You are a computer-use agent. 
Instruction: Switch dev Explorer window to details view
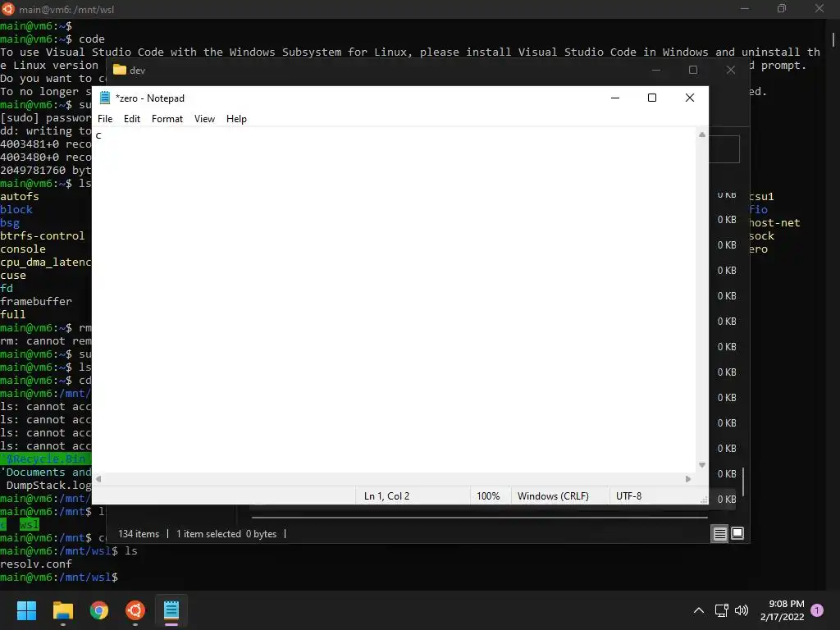pos(719,533)
